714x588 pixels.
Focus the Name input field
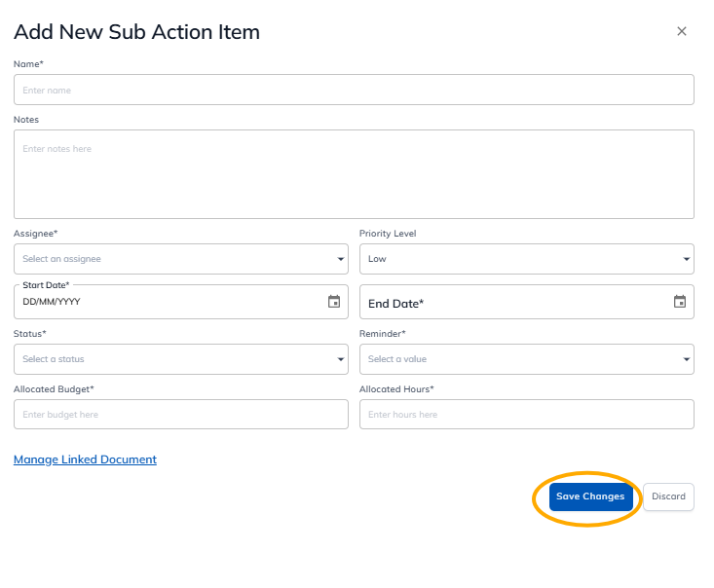pos(354,90)
